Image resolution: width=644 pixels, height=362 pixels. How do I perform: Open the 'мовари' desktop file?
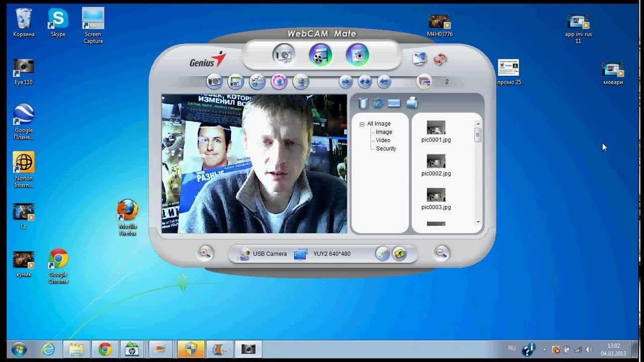pos(613,73)
